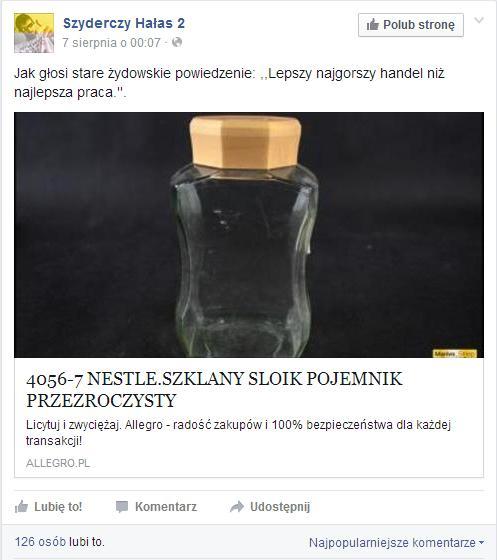This screenshot has height=560, width=497.
Task: Click the thumbs-up icon beside Lubię to!
Action: point(21,506)
